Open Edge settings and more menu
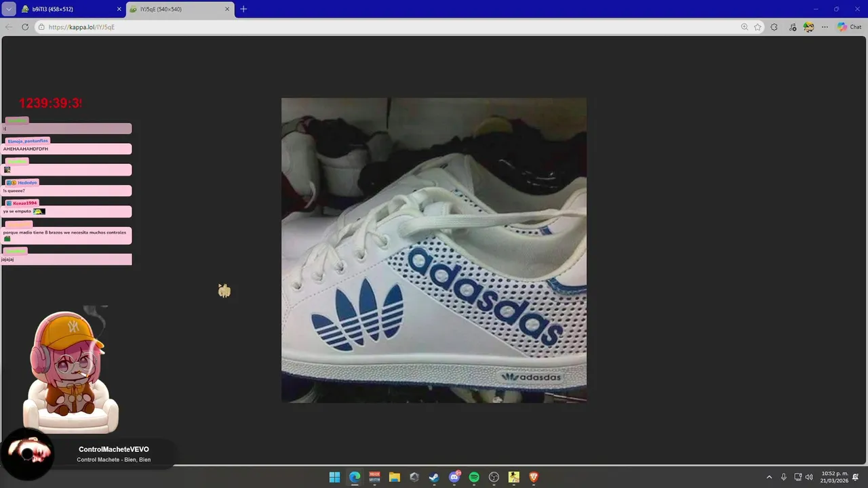The height and width of the screenshot is (488, 868). pyautogui.click(x=825, y=27)
